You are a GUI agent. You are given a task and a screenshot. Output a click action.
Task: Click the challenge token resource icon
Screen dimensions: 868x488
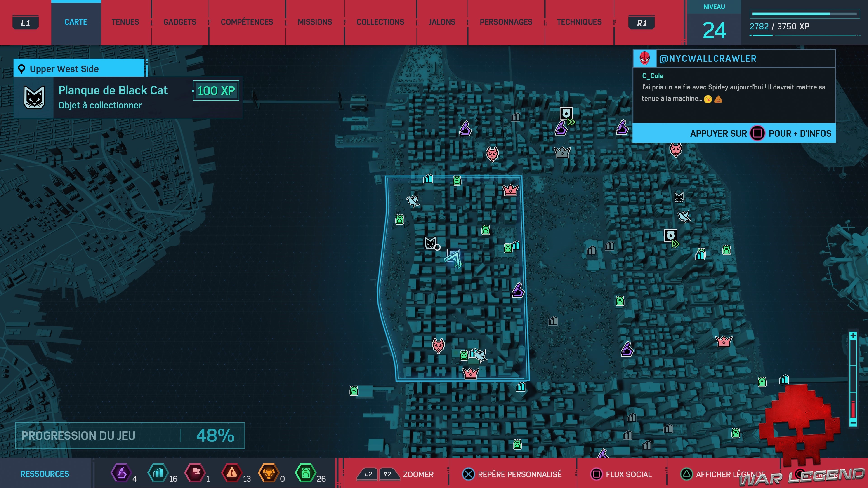click(x=269, y=473)
